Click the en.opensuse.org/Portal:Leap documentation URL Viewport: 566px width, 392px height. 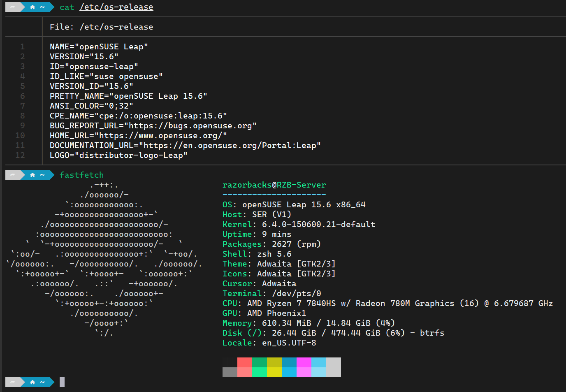pyautogui.click(x=230, y=145)
